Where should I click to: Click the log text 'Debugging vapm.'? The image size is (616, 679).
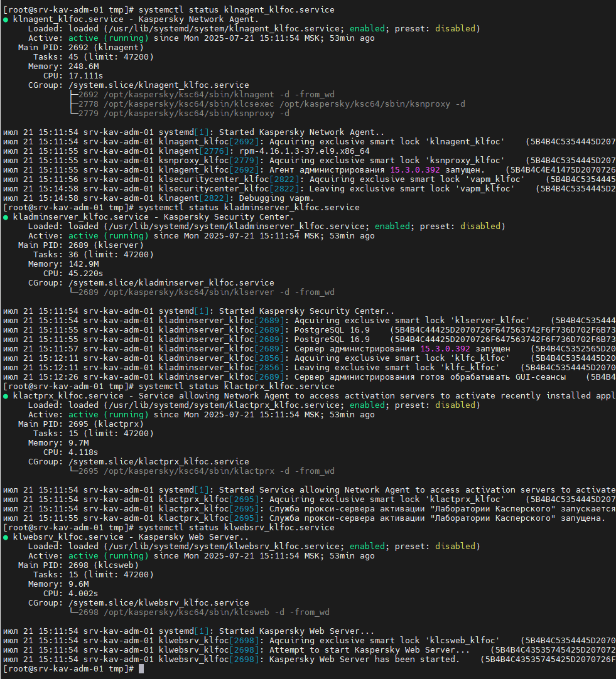point(276,198)
